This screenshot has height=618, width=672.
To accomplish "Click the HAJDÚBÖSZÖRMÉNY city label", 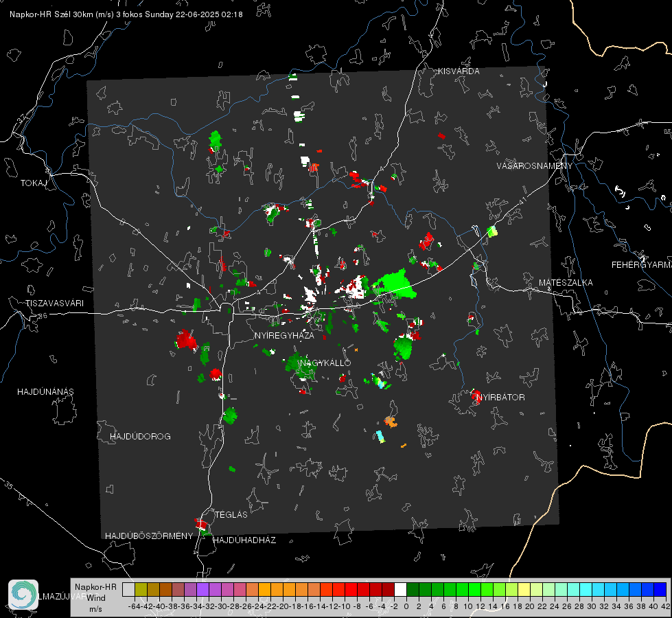I will [149, 536].
